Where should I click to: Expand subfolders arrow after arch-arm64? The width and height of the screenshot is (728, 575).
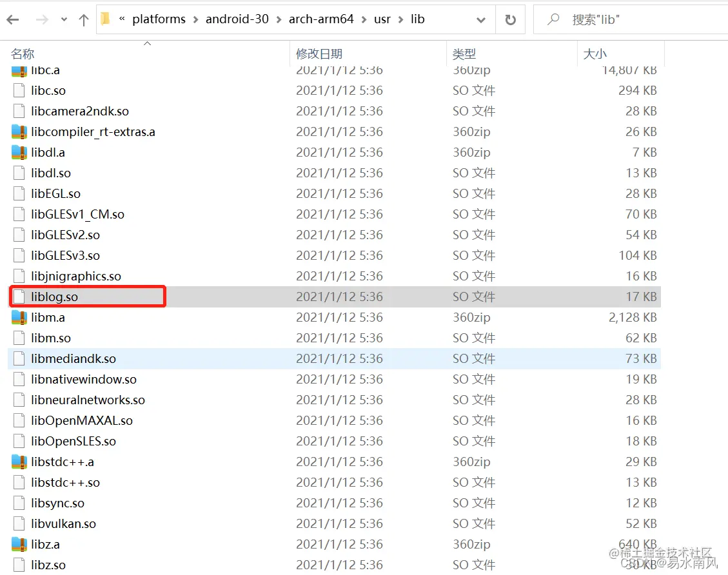[364, 19]
